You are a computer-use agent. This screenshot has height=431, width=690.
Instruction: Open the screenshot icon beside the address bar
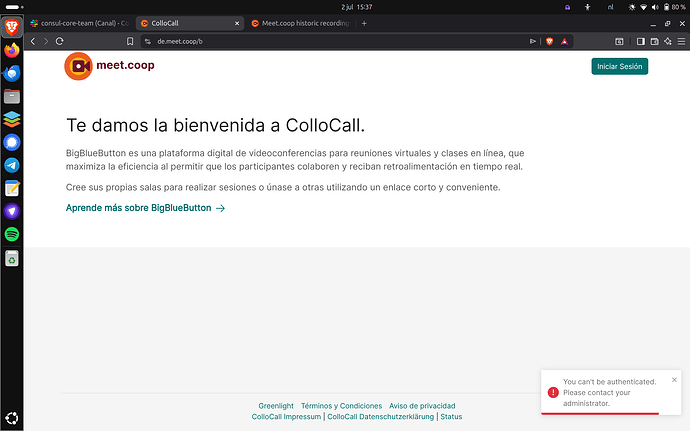coord(619,41)
